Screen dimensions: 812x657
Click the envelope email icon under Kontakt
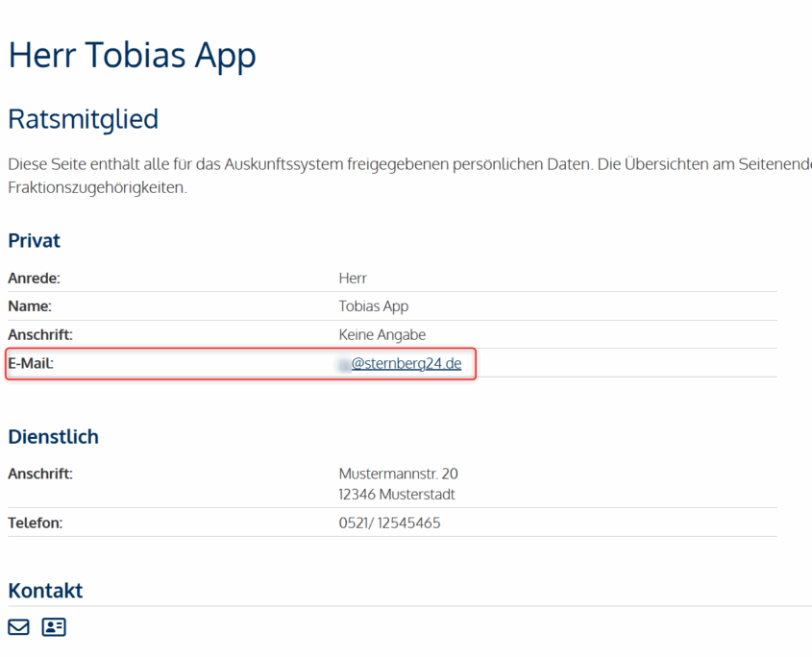pos(18,627)
